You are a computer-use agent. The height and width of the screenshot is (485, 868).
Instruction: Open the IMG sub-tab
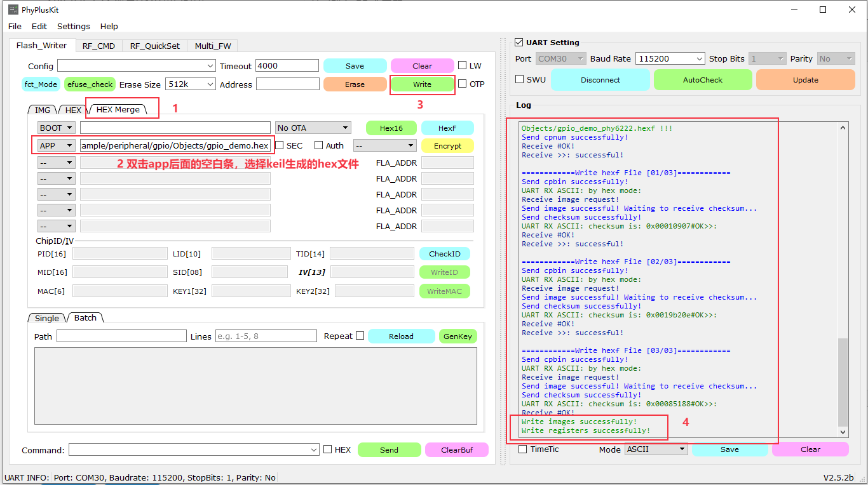click(43, 110)
